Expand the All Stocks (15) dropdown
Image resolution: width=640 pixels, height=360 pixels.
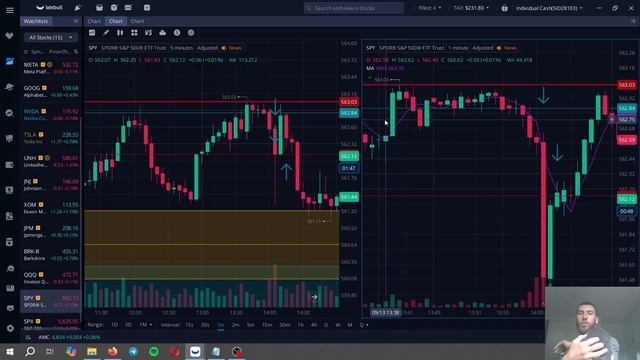tap(51, 38)
